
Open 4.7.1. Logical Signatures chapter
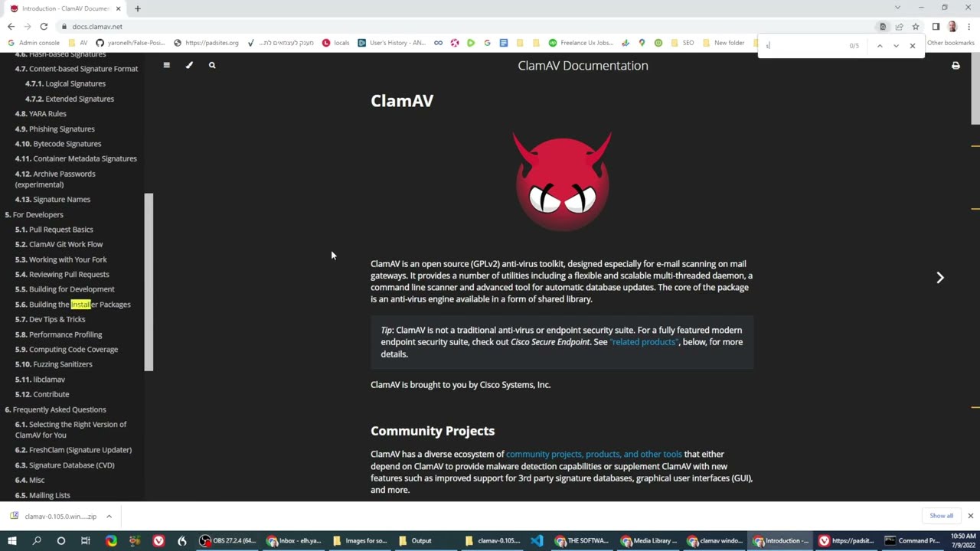tap(65, 83)
